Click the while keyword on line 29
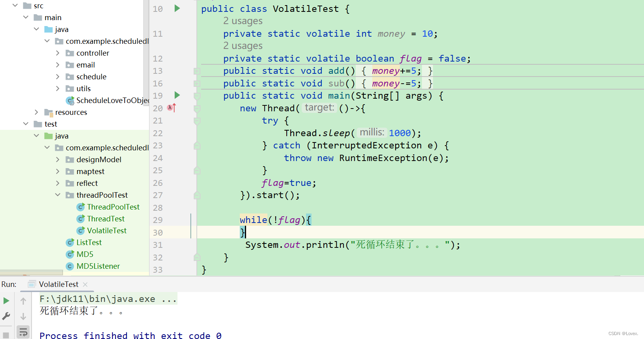Image resolution: width=644 pixels, height=339 pixels. (x=253, y=220)
